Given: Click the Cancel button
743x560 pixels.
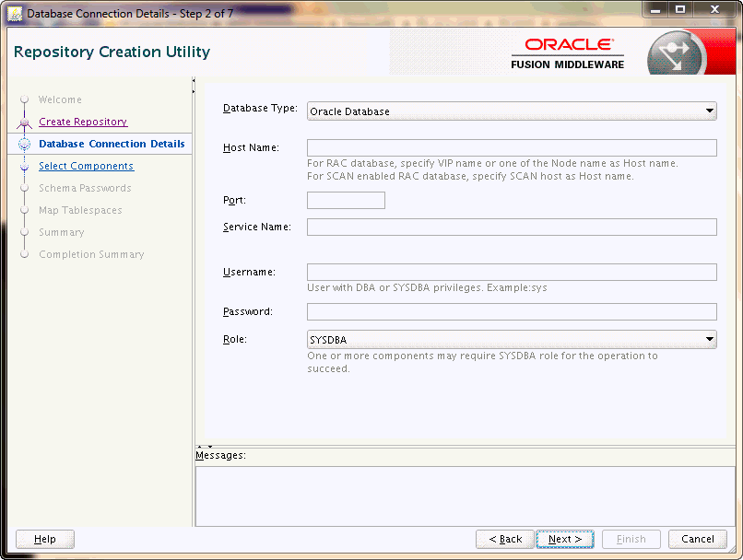Looking at the screenshot, I should point(698,539).
